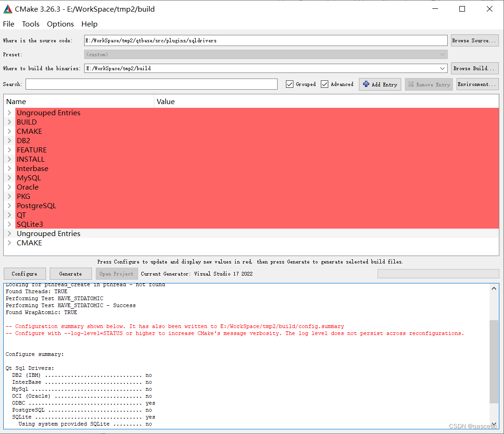504x434 pixels.
Task: Click 'Current Generator: Visual Studio 17 2022' text
Action: coord(197,274)
